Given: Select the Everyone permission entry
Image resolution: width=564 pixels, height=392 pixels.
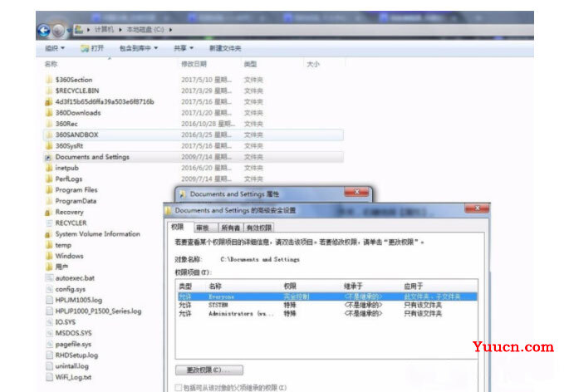Looking at the screenshot, I should click(x=327, y=296).
